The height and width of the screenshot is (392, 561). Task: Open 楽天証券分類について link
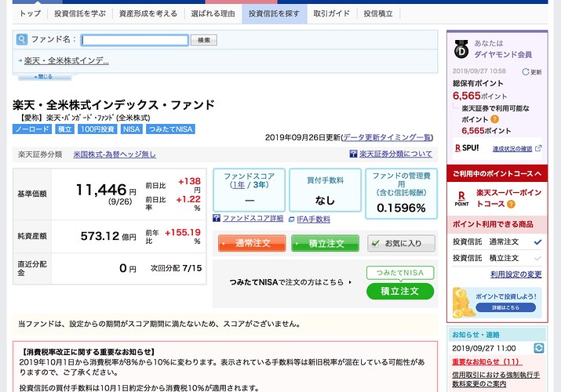tap(395, 154)
